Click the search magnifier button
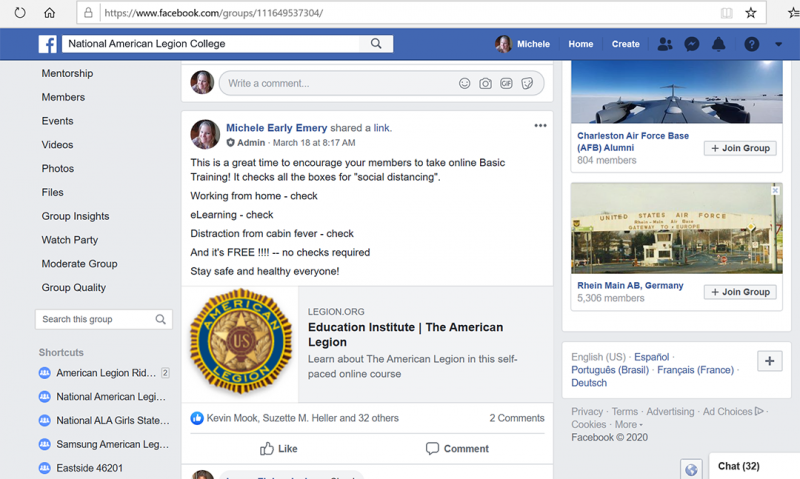This screenshot has width=800, height=479. [376, 44]
